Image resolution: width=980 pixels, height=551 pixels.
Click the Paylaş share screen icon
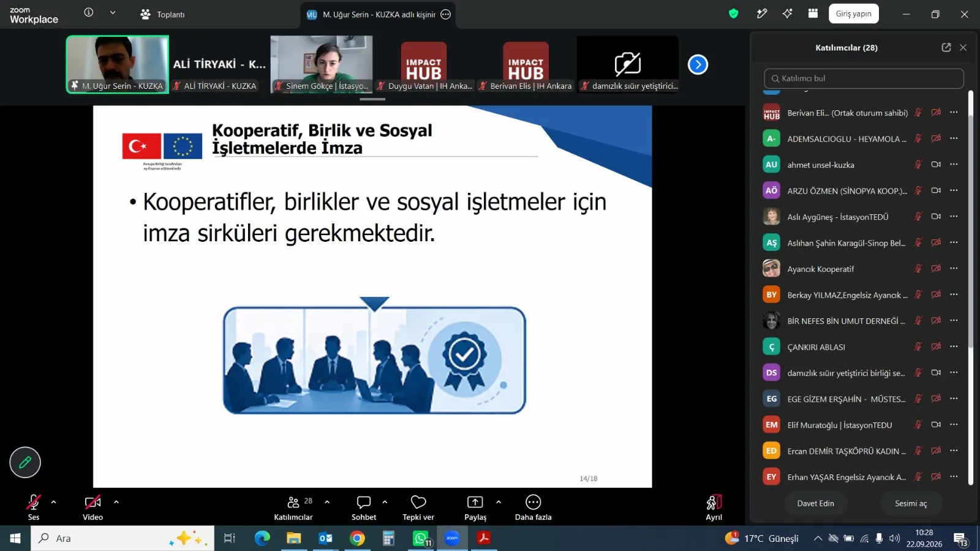click(x=475, y=502)
